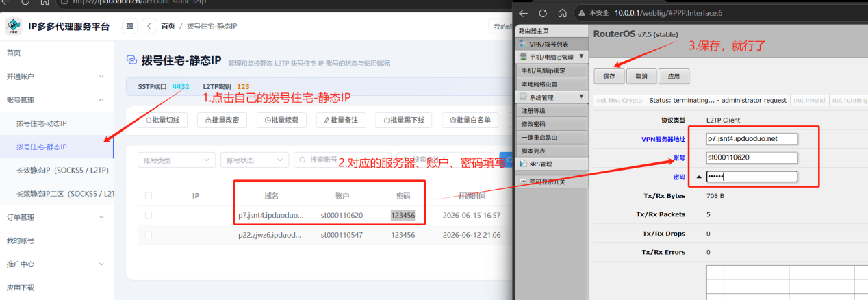The width and height of the screenshot is (868, 300).
Task: Click the 账号 input field st000110620
Action: (x=752, y=158)
